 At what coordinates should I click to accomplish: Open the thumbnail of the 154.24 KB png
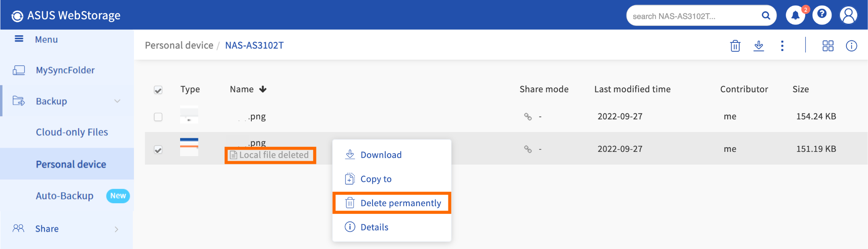tap(189, 115)
